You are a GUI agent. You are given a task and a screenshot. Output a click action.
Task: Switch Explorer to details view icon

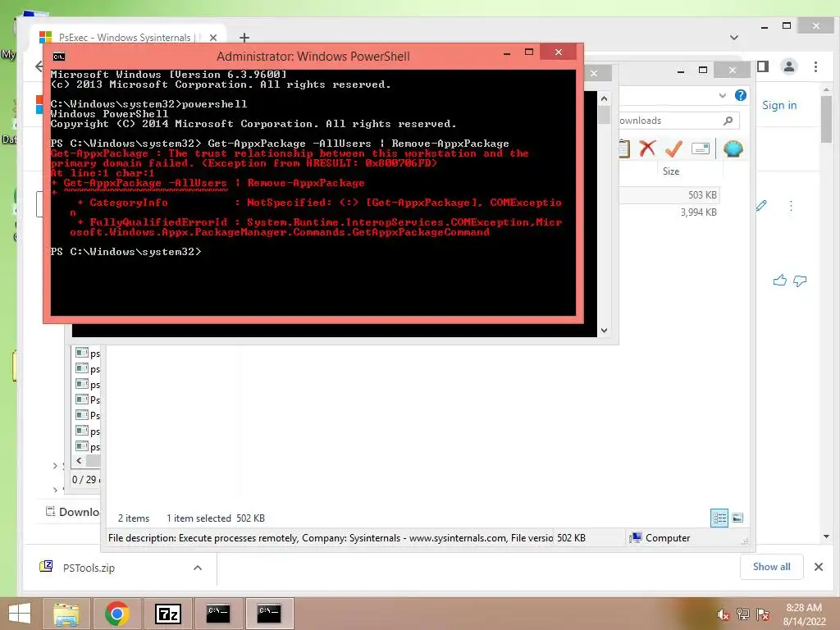tap(719, 518)
